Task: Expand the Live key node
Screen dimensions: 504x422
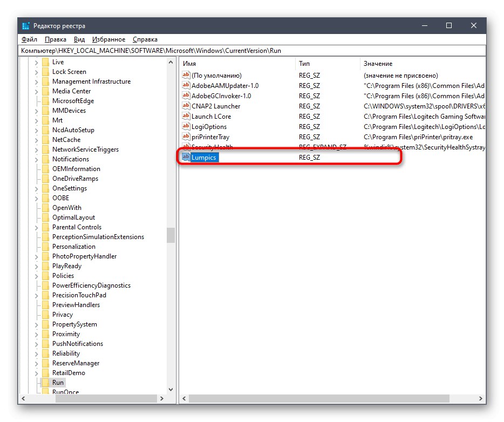Action: [x=36, y=63]
